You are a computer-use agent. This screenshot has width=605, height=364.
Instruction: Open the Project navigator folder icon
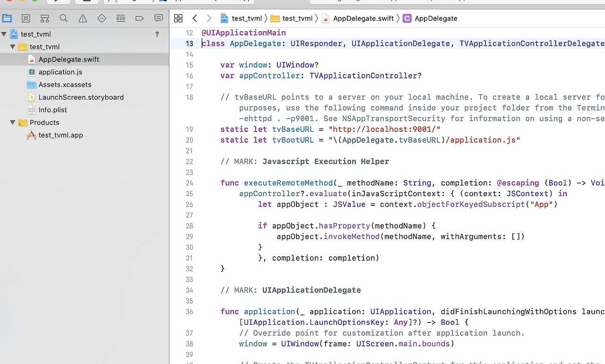(7, 18)
